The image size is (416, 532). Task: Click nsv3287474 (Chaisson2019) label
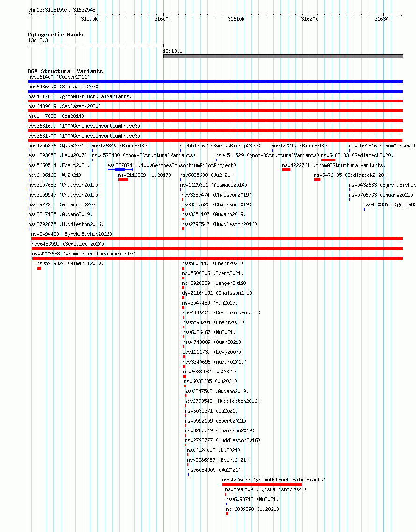(216, 195)
